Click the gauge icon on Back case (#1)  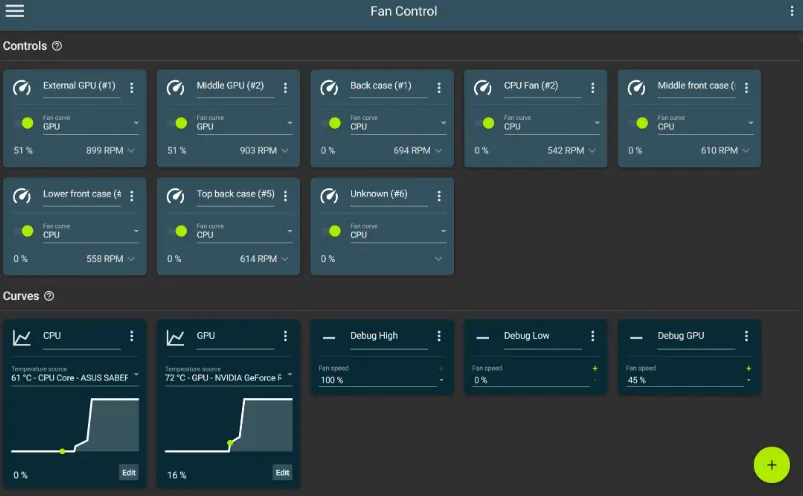point(329,88)
